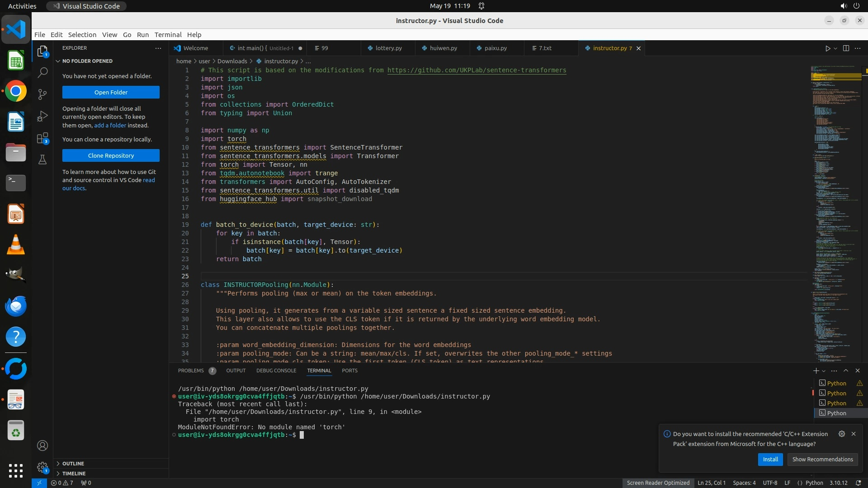Maximize the terminal panel with chevron up

coord(846,371)
